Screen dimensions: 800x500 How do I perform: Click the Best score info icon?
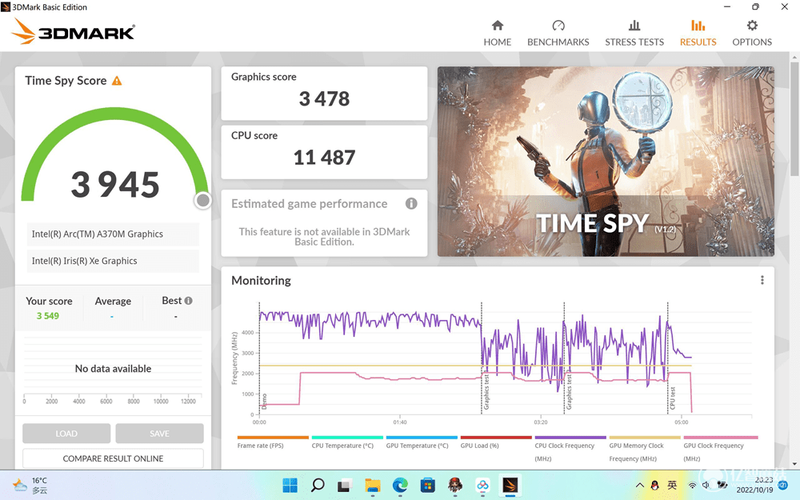188,301
